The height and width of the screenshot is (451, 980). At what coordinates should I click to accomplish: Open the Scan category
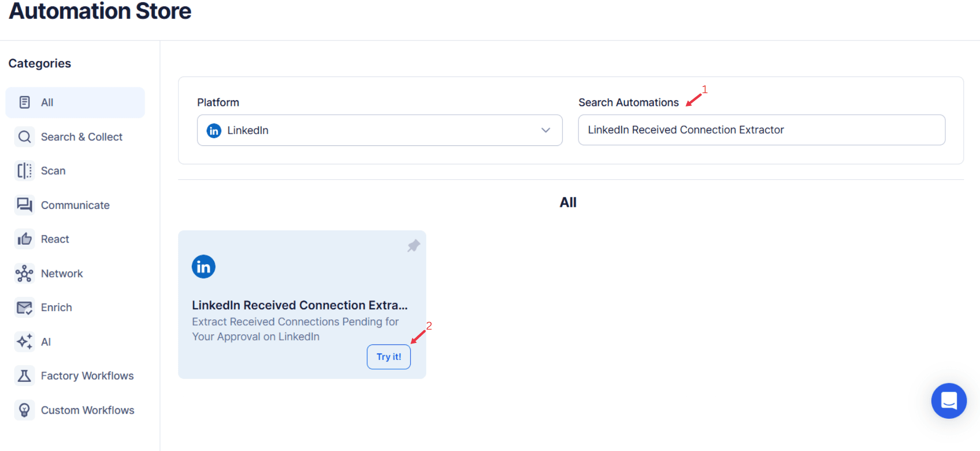tap(53, 170)
